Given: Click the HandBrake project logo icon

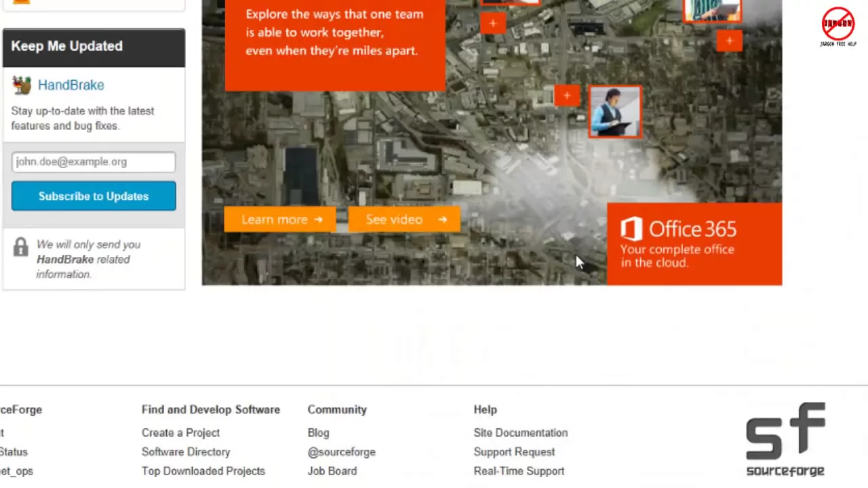Looking at the screenshot, I should click(22, 85).
